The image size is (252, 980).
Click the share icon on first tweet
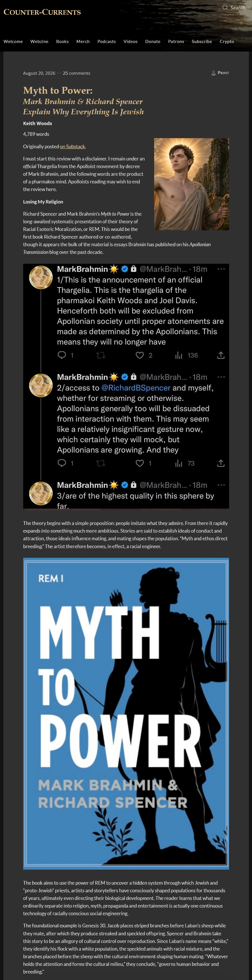tap(221, 355)
